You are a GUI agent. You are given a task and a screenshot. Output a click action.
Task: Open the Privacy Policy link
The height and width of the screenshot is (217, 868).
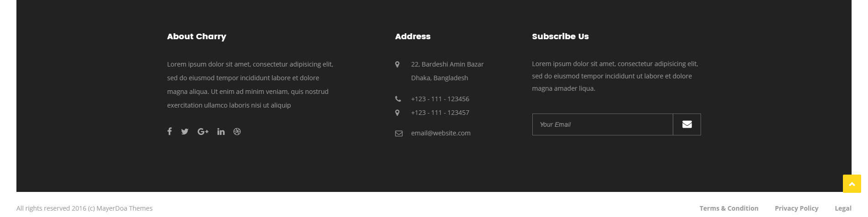[x=796, y=208]
